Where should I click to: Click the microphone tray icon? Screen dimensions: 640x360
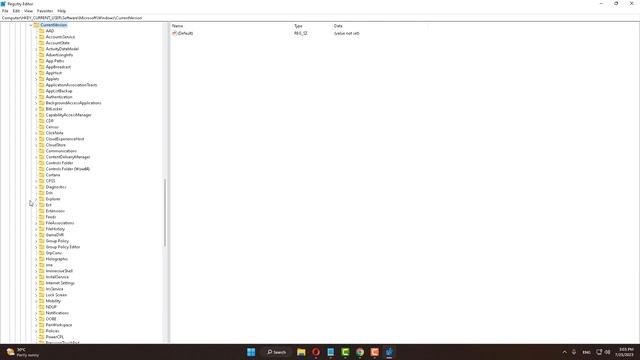click(x=574, y=352)
